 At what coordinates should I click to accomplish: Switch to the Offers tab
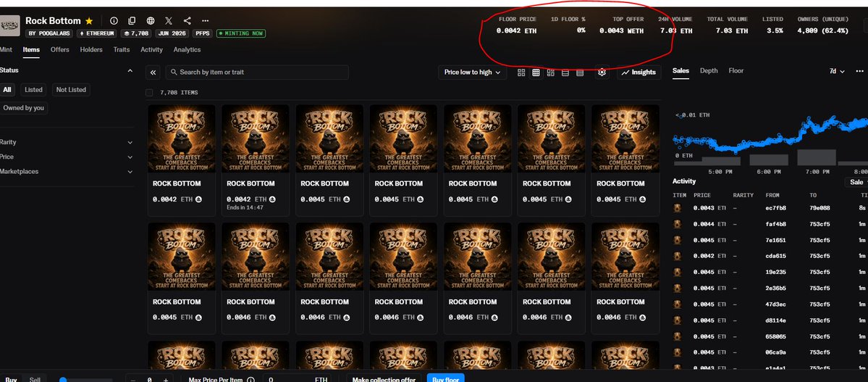pos(60,50)
